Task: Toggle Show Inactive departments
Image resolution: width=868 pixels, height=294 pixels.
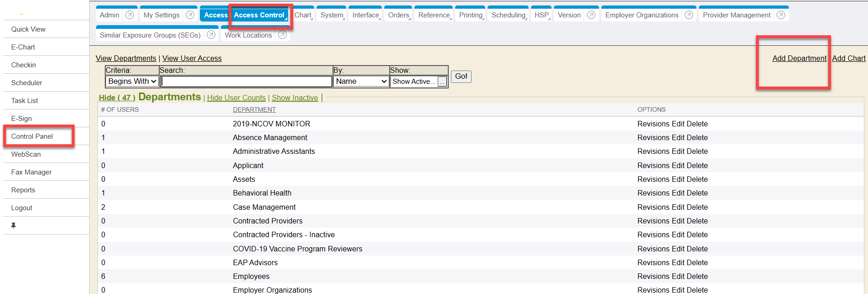Action: [x=295, y=98]
